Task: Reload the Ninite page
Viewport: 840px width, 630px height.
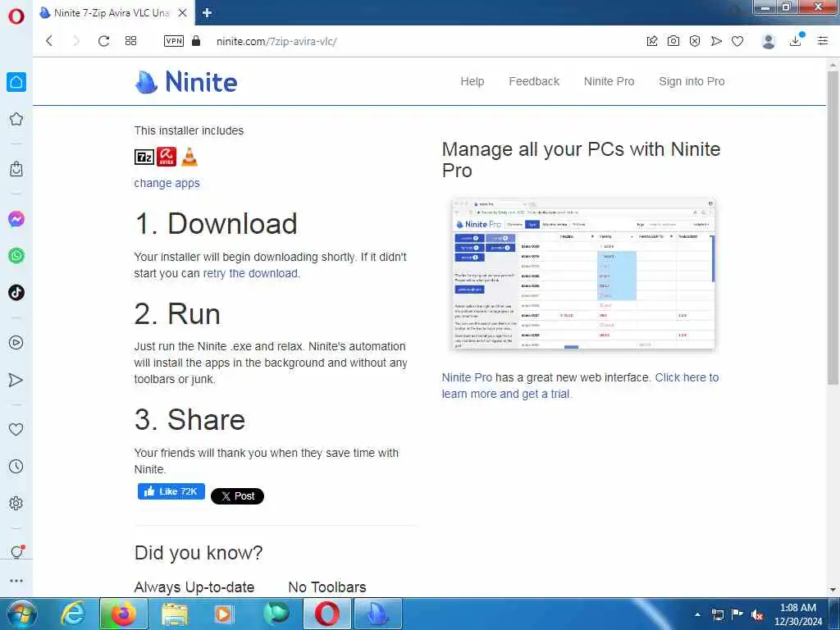Action: (103, 41)
